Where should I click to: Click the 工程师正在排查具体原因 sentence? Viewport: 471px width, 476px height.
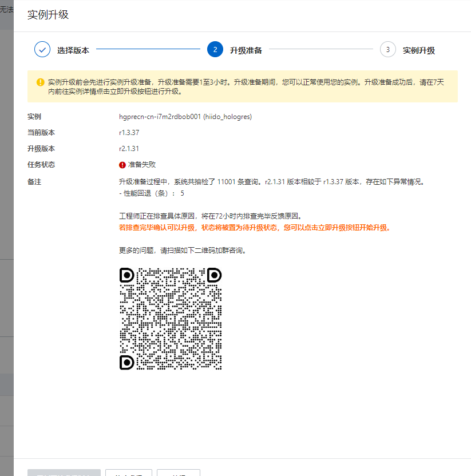pos(211,216)
